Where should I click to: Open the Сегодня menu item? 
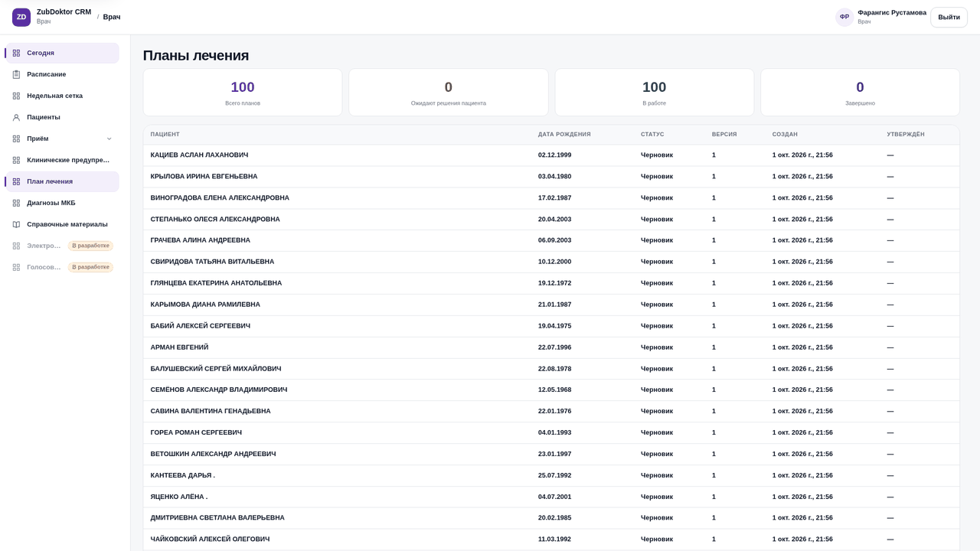pyautogui.click(x=62, y=53)
